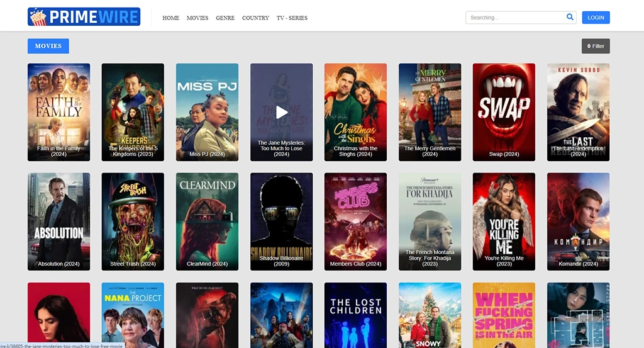
Task: Navigate to TV - Series section
Action: tap(292, 18)
